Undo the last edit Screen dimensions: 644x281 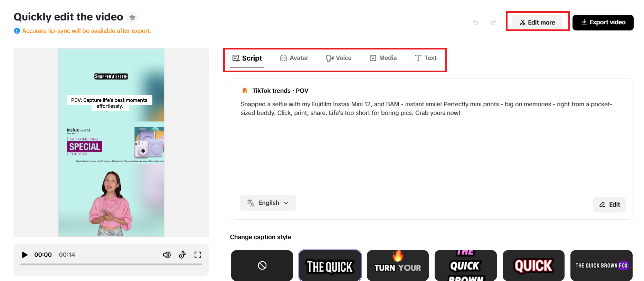(476, 22)
